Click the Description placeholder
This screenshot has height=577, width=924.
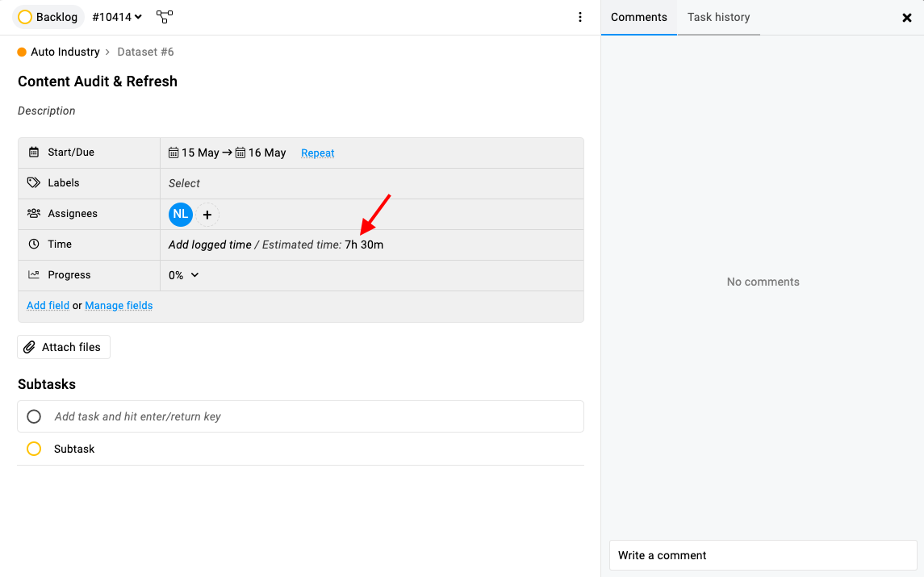(47, 111)
